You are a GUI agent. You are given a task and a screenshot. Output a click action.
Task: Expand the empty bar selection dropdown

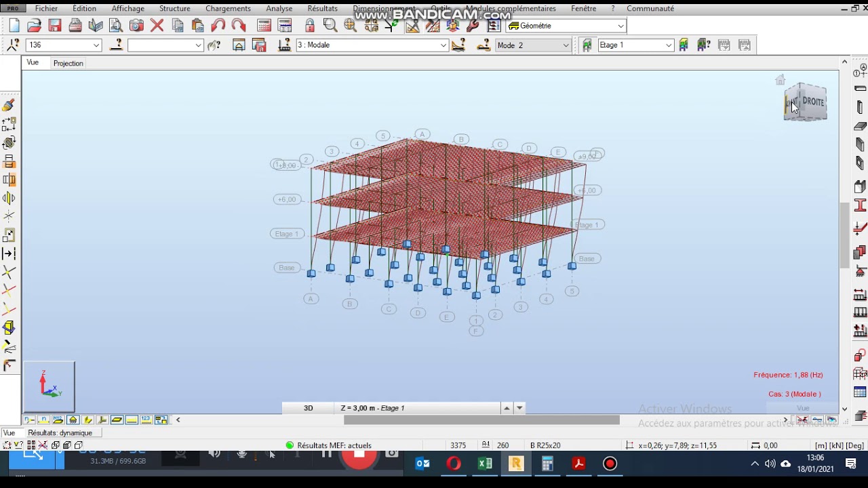[x=198, y=45]
